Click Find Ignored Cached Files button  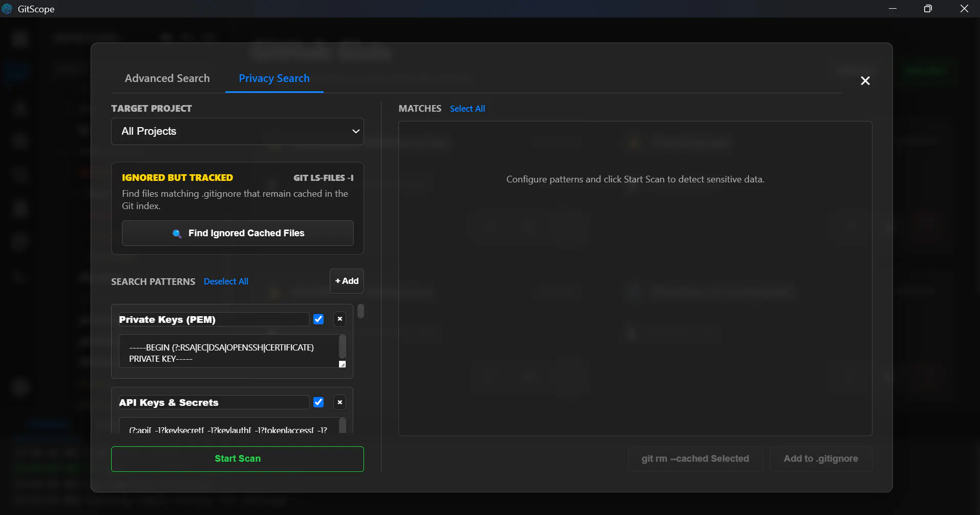point(238,233)
